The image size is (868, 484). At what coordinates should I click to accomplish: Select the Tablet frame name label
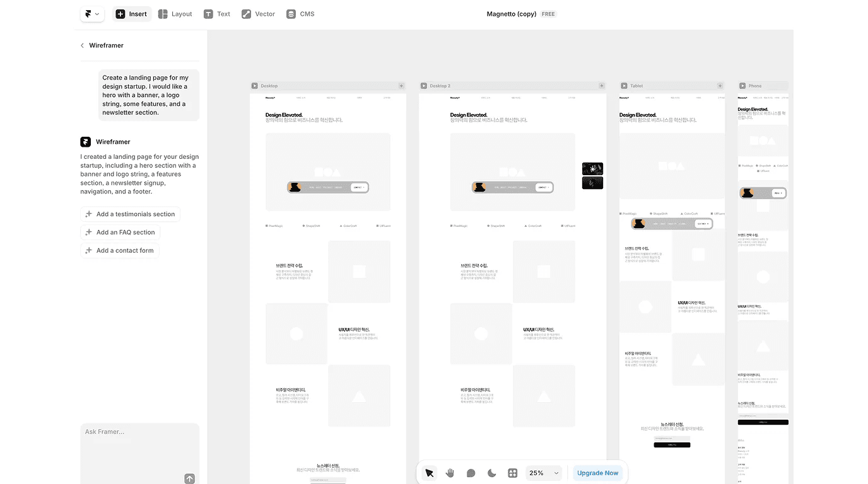(x=636, y=86)
